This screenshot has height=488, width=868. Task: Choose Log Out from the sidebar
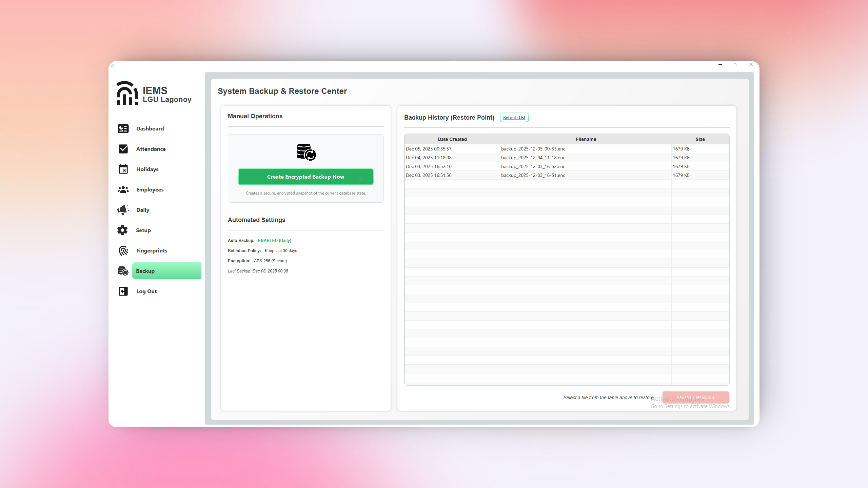tap(146, 291)
